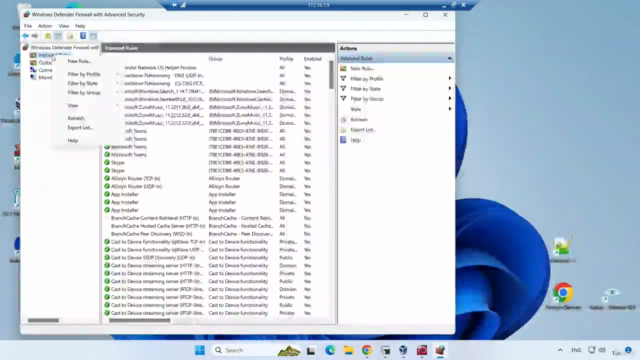
Task: Open Microsoft Edge from the taskbar
Action: (330, 350)
